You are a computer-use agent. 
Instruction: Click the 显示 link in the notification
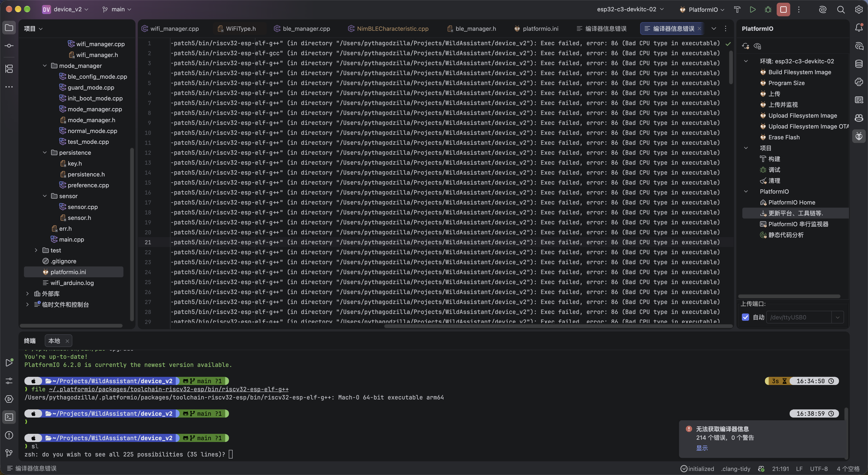[x=702, y=448]
